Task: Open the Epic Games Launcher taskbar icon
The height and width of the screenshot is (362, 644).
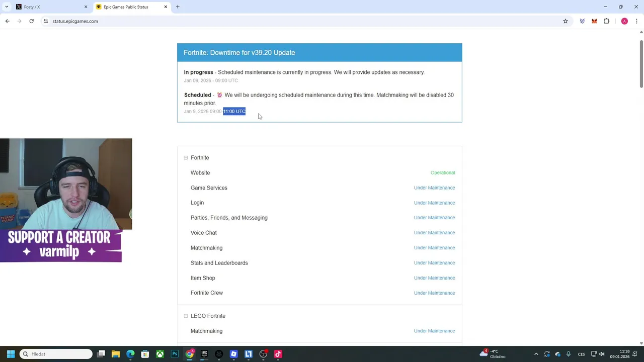Action: [x=204, y=354]
